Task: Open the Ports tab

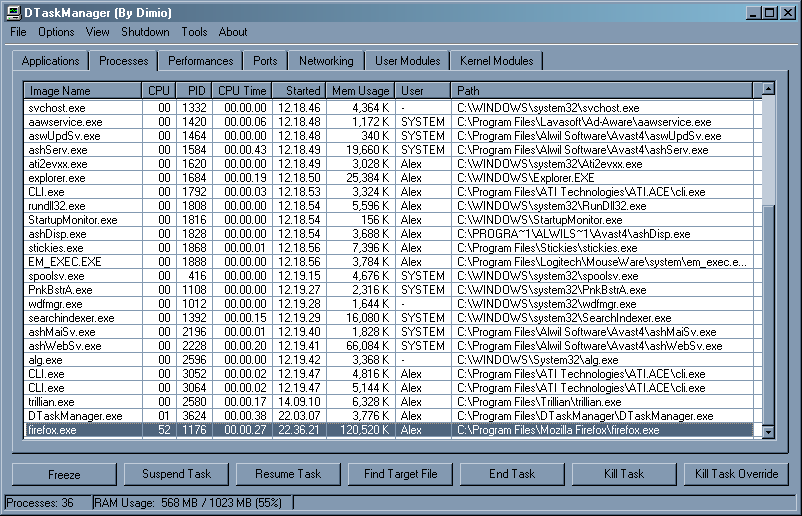Action: tap(265, 61)
